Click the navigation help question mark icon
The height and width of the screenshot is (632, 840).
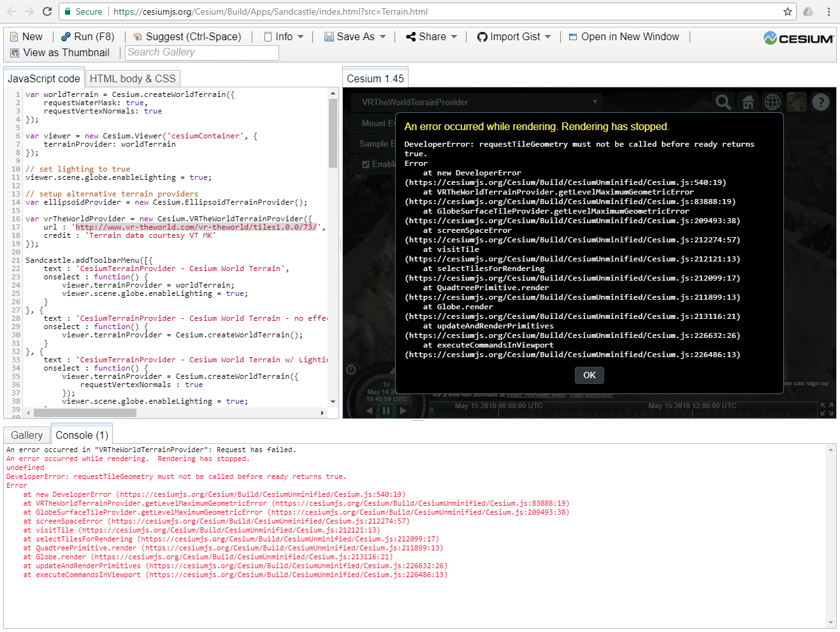pyautogui.click(x=821, y=102)
